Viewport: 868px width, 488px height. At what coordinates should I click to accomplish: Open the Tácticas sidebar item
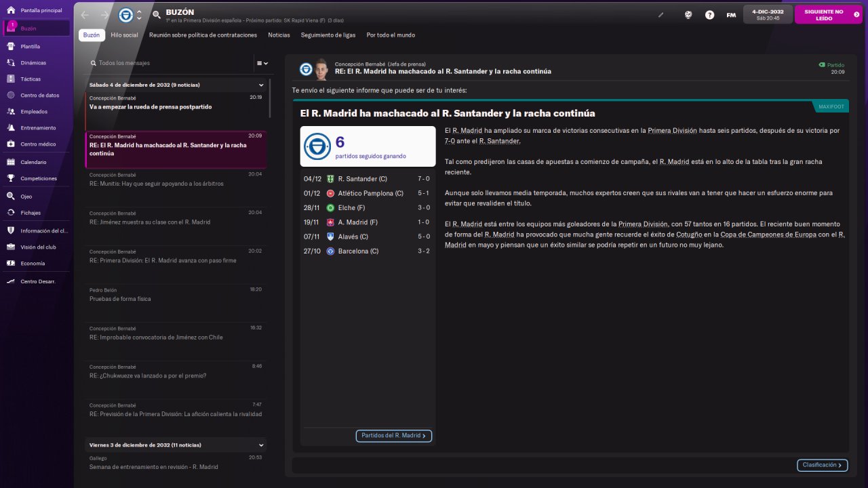pos(37,79)
